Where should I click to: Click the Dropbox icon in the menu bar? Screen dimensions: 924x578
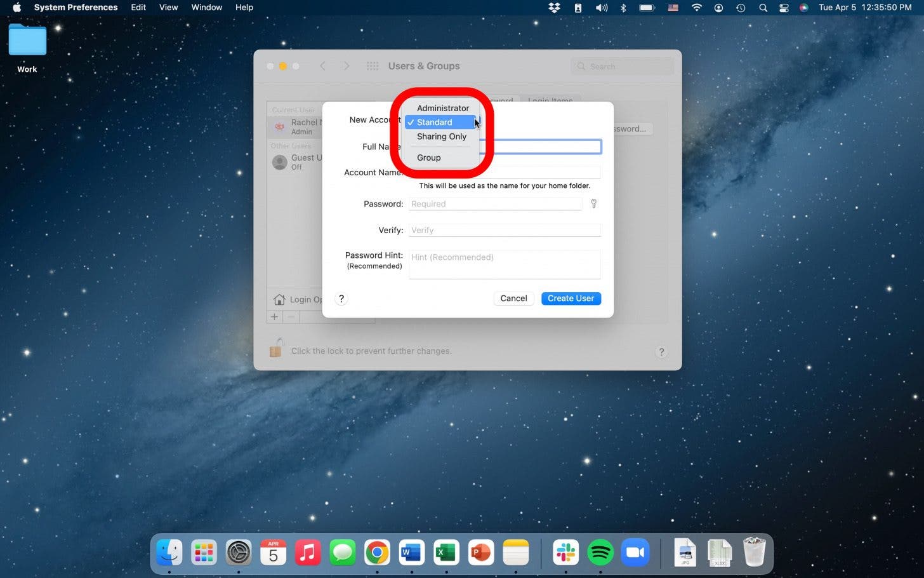(x=553, y=8)
